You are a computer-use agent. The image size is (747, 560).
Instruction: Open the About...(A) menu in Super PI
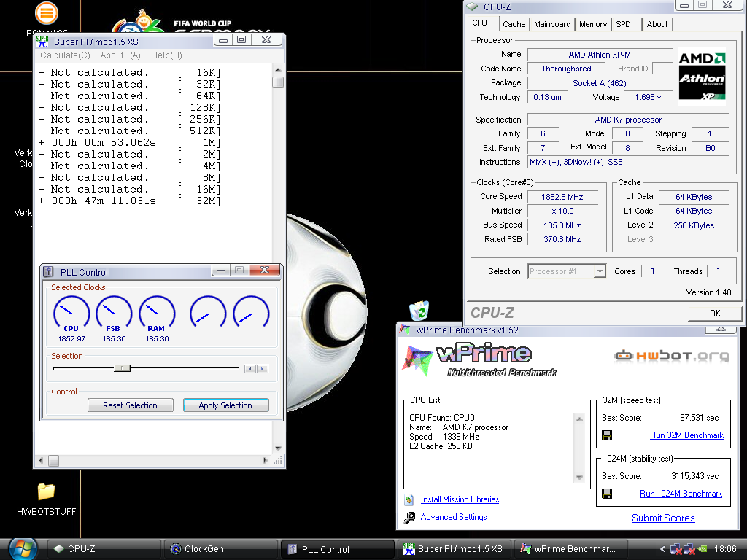120,55
